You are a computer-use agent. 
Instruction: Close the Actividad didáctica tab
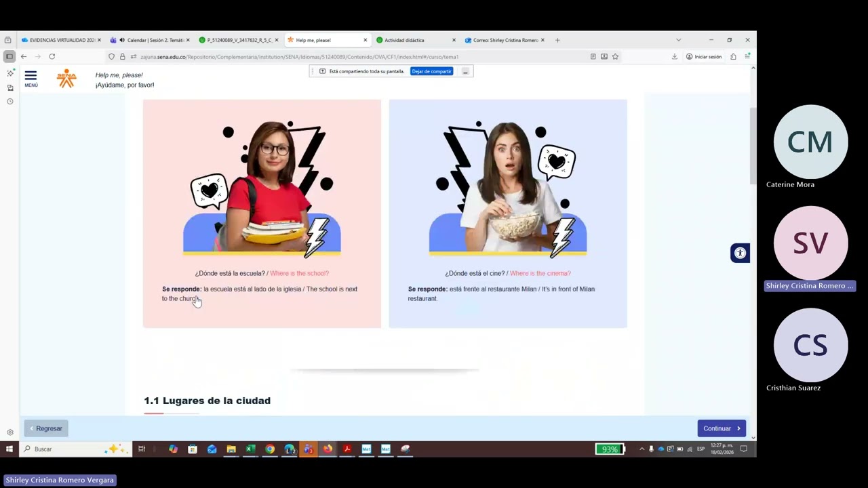pyautogui.click(x=454, y=40)
